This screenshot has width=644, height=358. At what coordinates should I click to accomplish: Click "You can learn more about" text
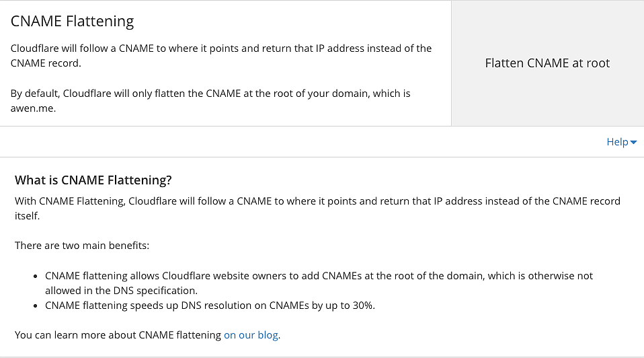pyautogui.click(x=118, y=335)
